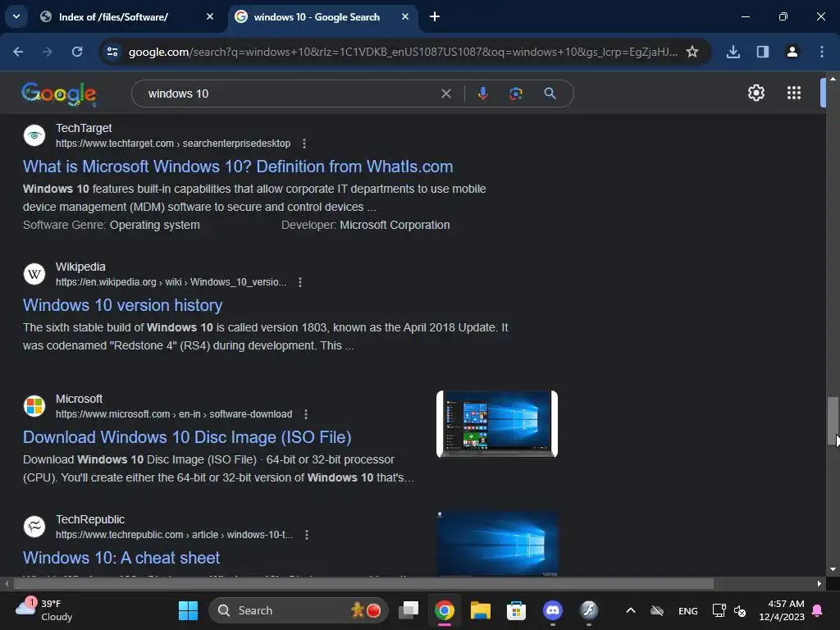Start voice search with microphone icon
Screen dimensions: 840x630
pyautogui.click(x=482, y=94)
